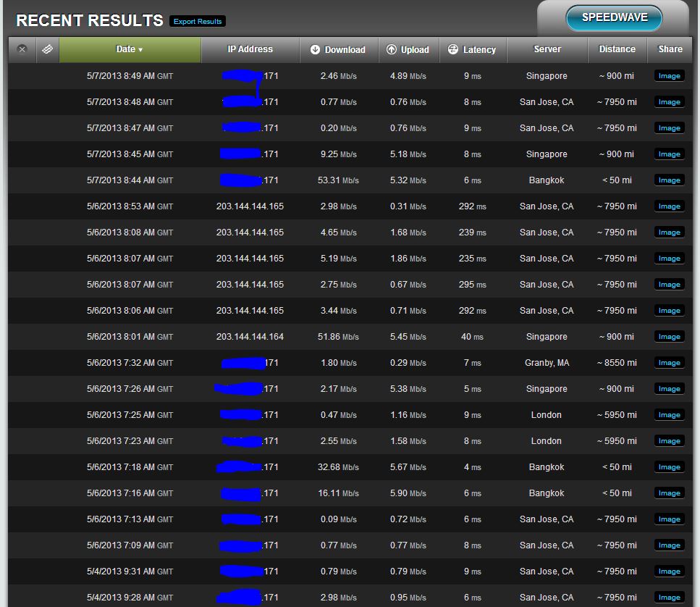This screenshot has width=700, height=607.
Task: Click 5.67 Mb/s upload value
Action: click(x=408, y=467)
